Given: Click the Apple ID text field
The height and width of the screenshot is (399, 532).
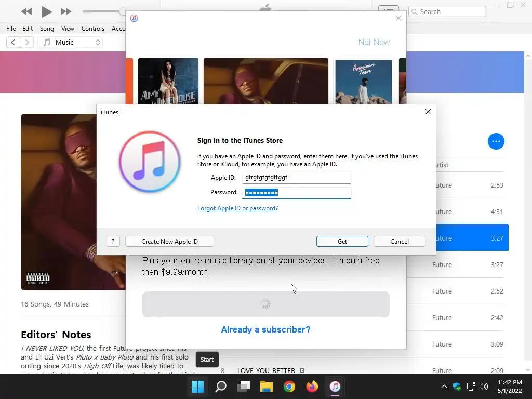Looking at the screenshot, I should click(x=296, y=178).
